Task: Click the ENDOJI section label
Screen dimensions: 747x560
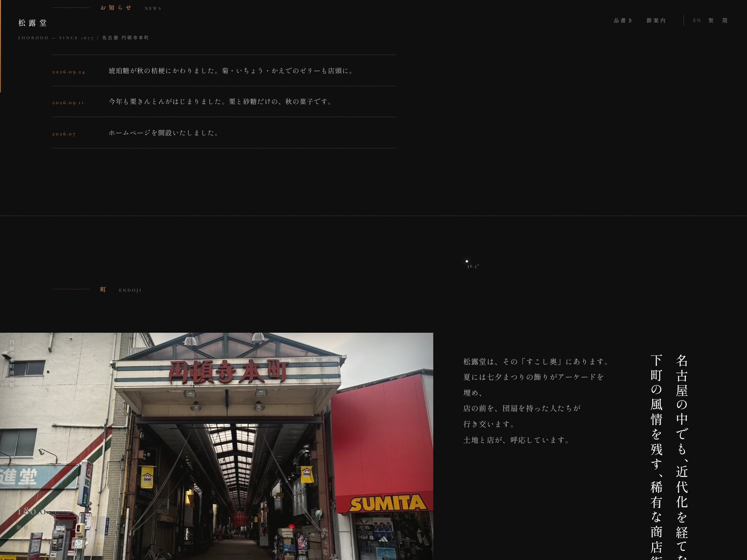Action: [x=130, y=290]
